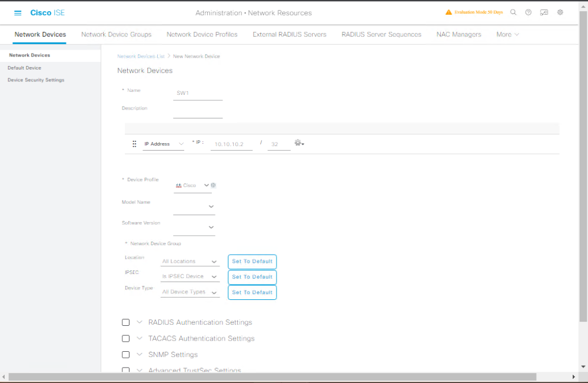
Task: Switch to Network Device Groups tab
Action: pos(117,35)
